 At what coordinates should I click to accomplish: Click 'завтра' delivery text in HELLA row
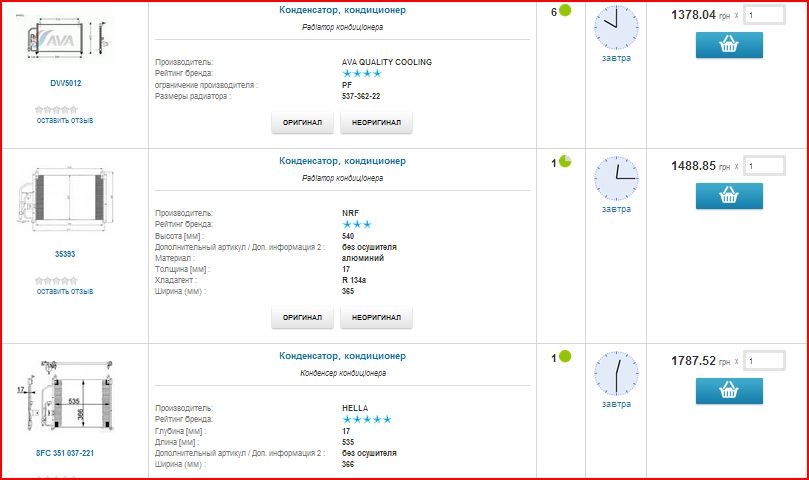(x=616, y=404)
